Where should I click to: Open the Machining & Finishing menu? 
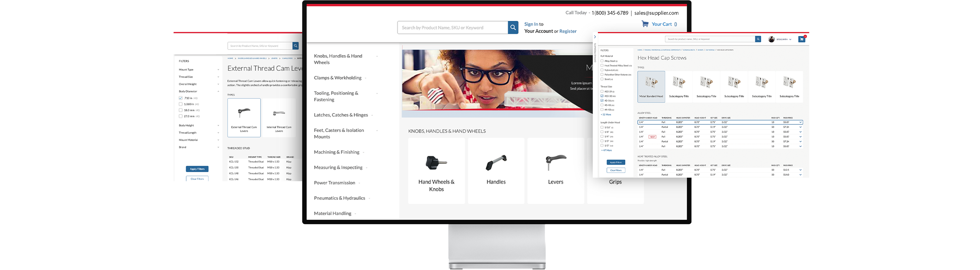pos(339,152)
